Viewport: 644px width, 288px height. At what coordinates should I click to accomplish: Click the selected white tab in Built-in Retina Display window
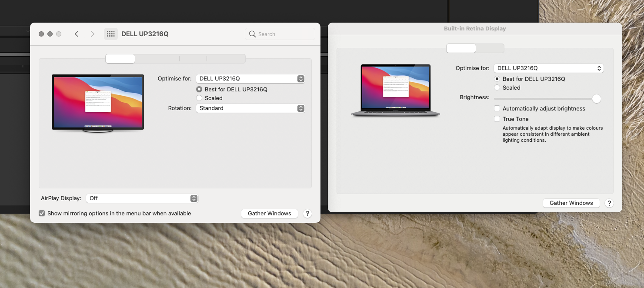pyautogui.click(x=461, y=48)
